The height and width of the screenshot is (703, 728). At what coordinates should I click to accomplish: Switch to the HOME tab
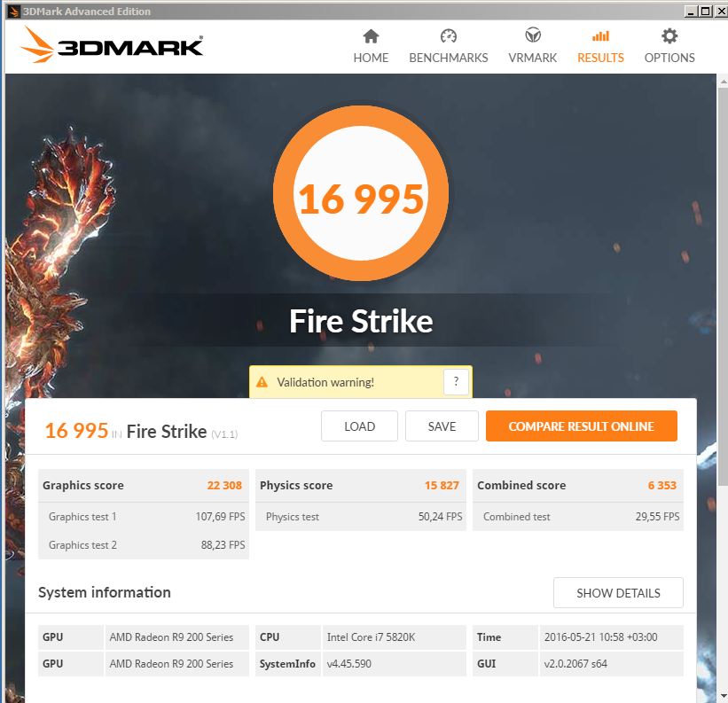pos(371,58)
